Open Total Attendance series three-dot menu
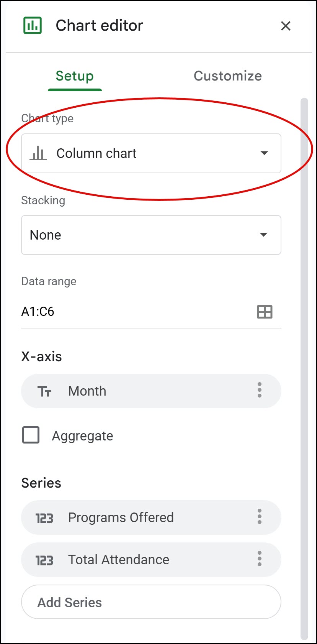This screenshot has height=644, width=317. 260,559
